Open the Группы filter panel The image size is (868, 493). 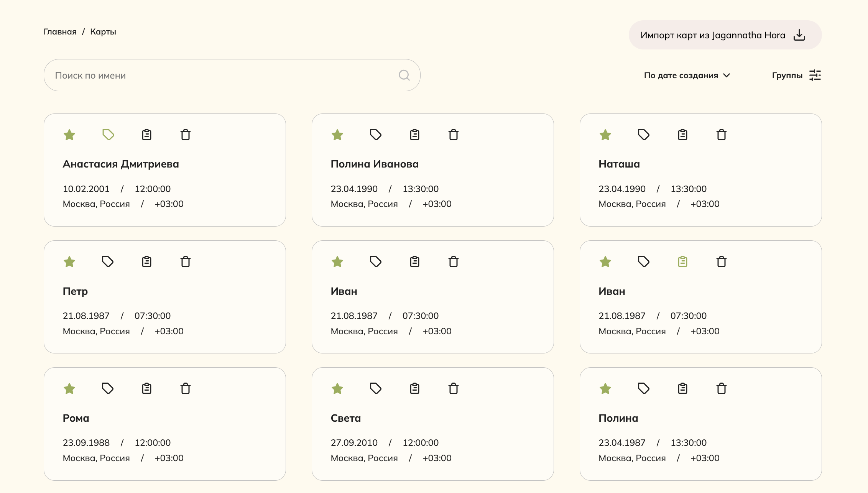(796, 75)
